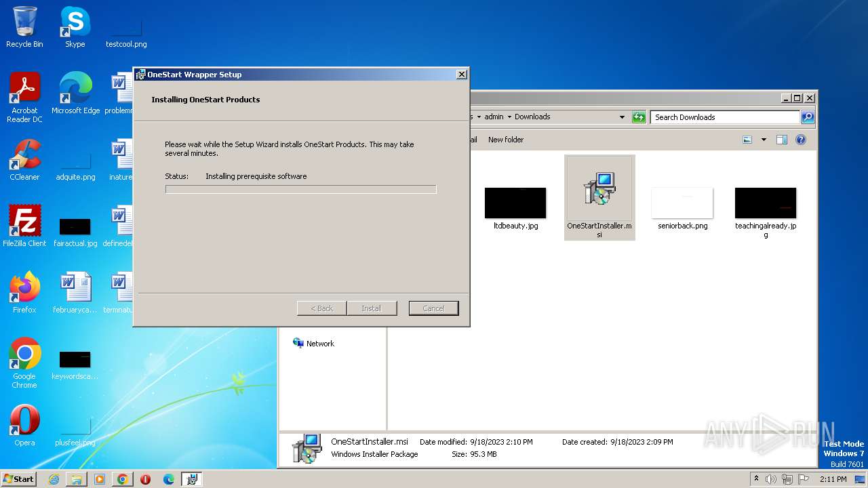Launch Skype from the desktop
Image resolution: width=868 pixels, height=488 pixels.
[75, 27]
